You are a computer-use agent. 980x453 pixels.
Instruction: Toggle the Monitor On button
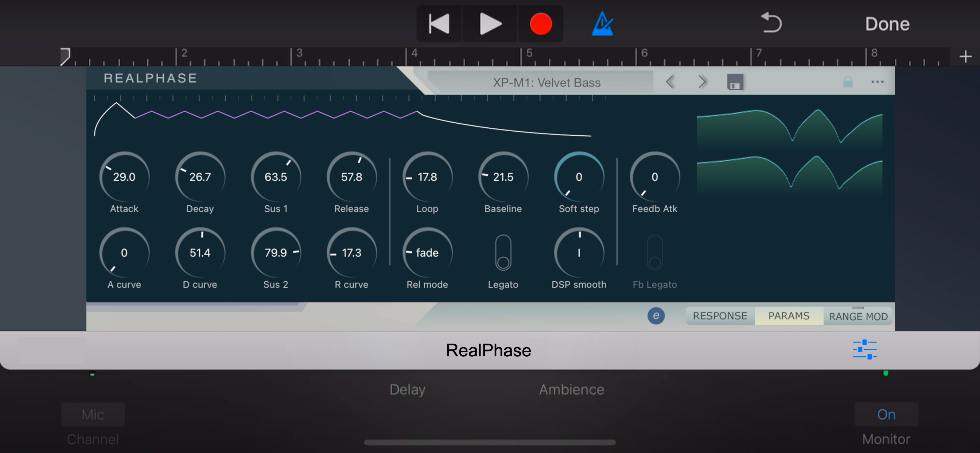tap(886, 414)
